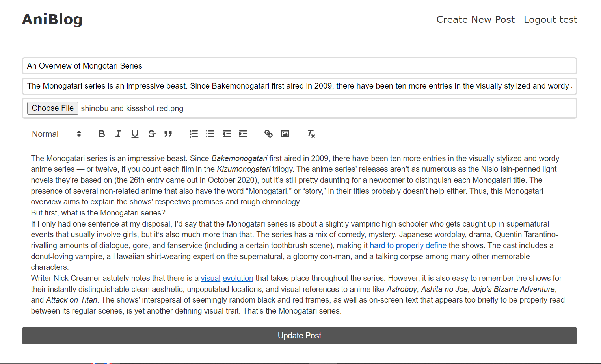
Task: Insert a blockquote
Action: (168, 134)
